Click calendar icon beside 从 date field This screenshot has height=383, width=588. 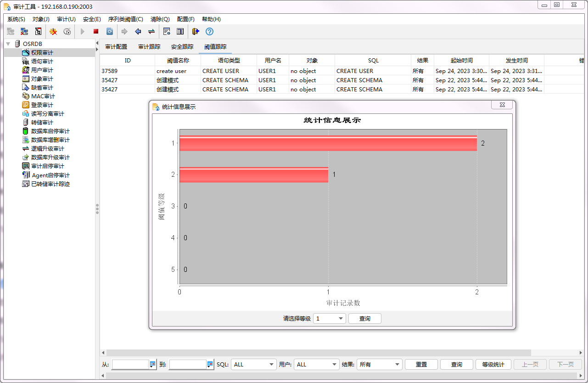coord(153,365)
